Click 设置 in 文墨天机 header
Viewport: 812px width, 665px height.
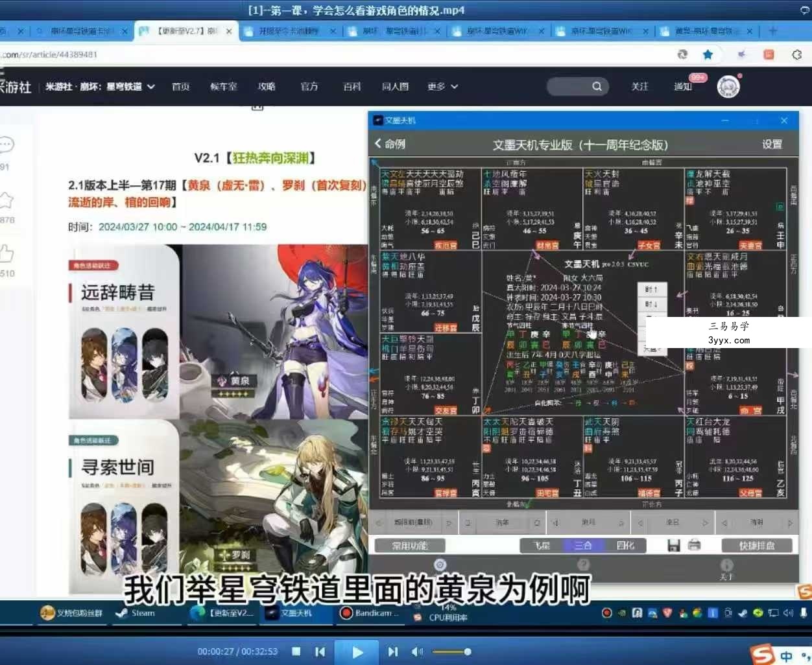click(x=772, y=144)
